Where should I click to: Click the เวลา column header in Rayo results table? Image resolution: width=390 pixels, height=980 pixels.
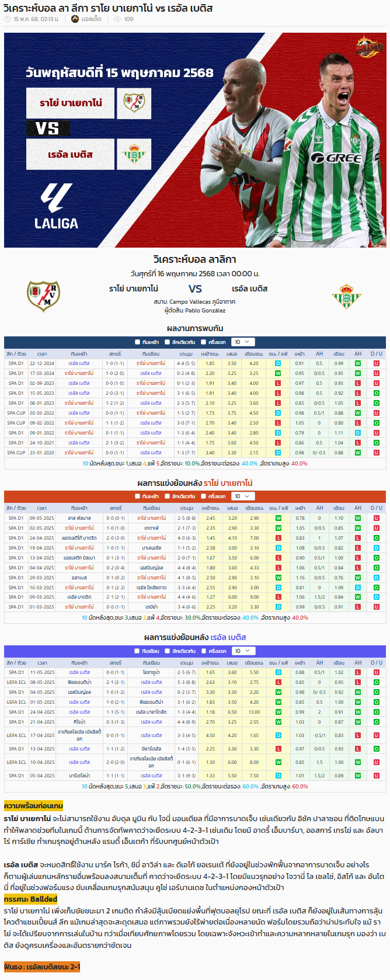(x=42, y=508)
